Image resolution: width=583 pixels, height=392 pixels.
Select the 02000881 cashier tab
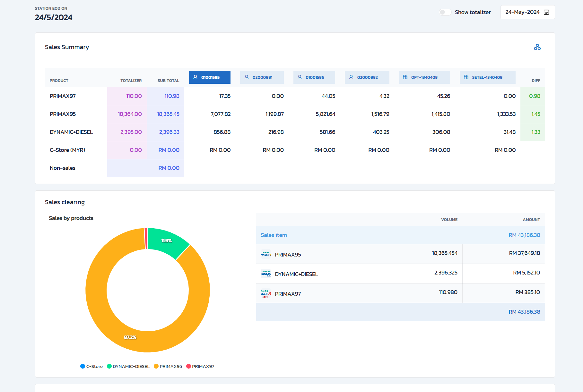262,77
